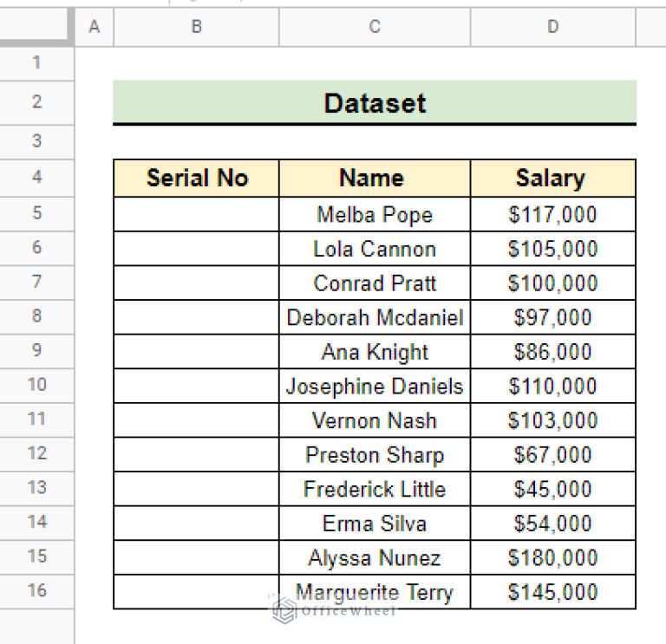This screenshot has width=666, height=644.
Task: Select row 4 header
Action: (x=36, y=178)
